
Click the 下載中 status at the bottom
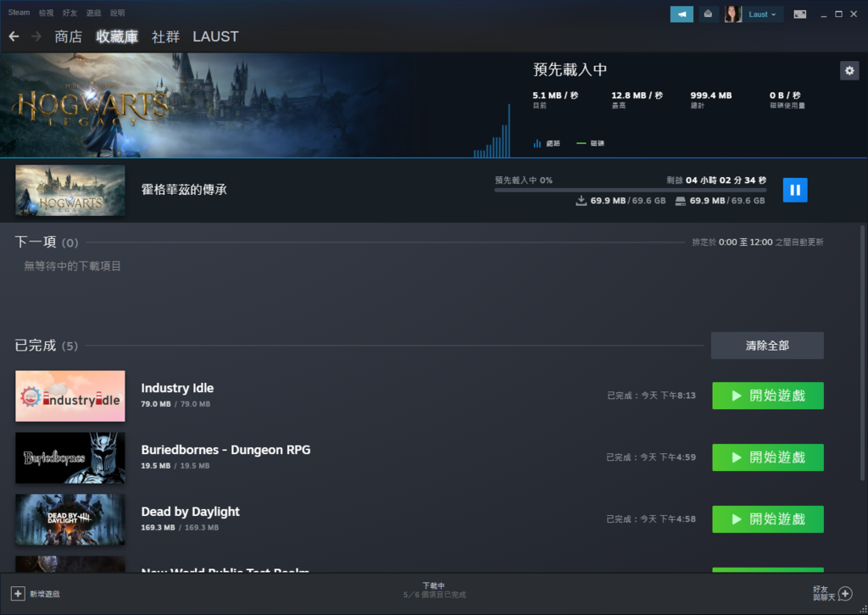(x=434, y=585)
